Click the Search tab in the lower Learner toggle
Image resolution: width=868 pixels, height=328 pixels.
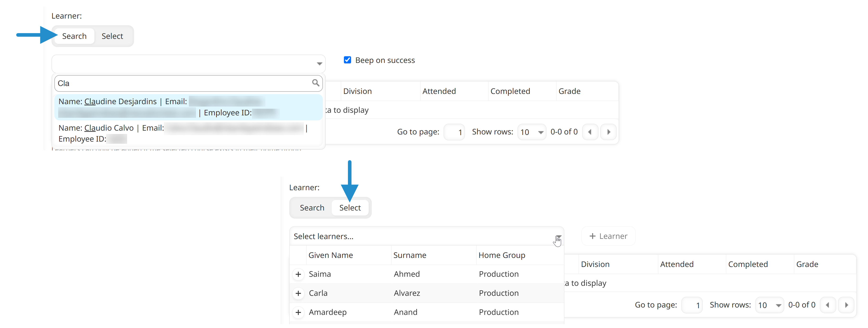pyautogui.click(x=312, y=208)
